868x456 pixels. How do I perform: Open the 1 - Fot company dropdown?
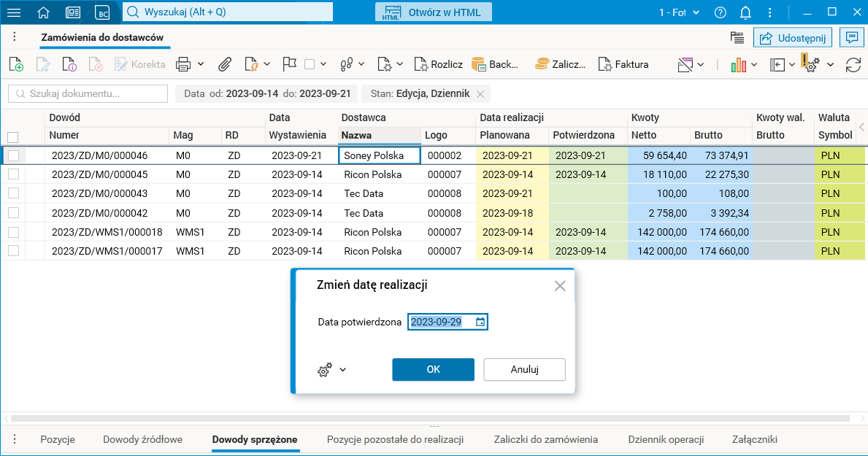(x=679, y=12)
